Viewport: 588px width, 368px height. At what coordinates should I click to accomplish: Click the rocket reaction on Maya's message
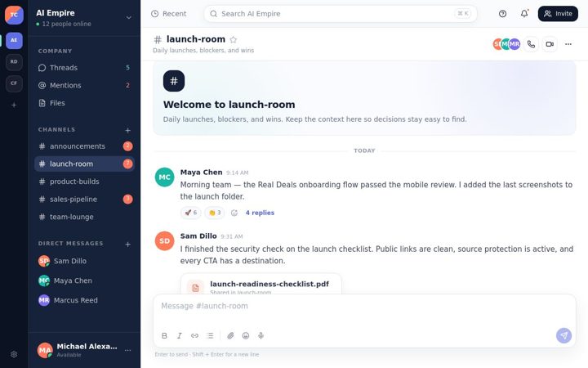point(191,213)
